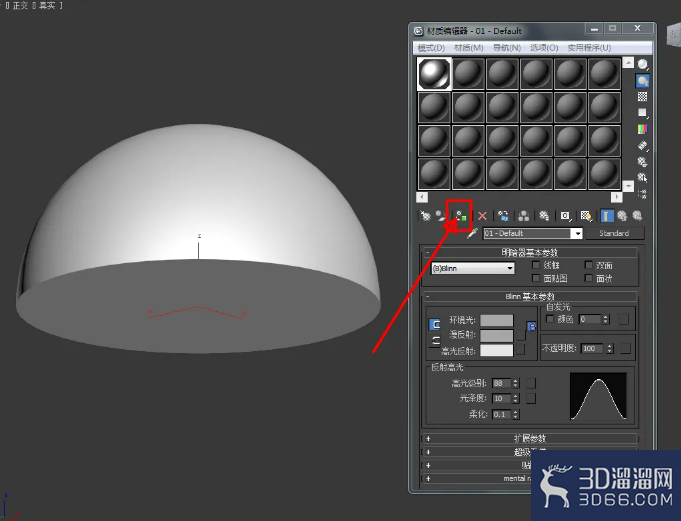Viewport: 681px width, 521px height.
Task: Click the 不透明度 value field 100
Action: [x=592, y=349]
